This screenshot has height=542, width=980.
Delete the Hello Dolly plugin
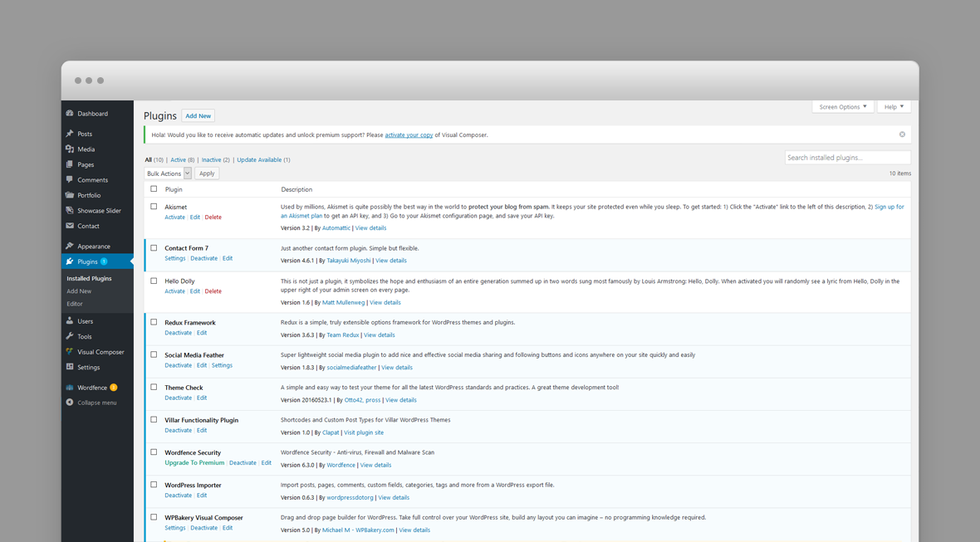click(213, 291)
